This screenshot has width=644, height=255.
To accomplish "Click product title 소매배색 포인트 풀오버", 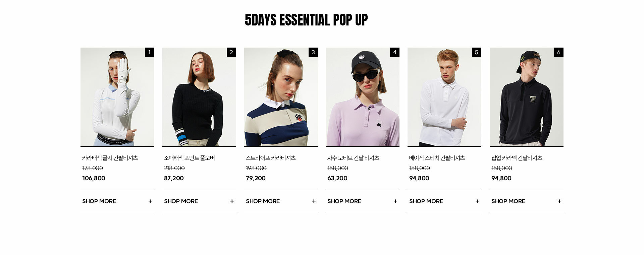I will point(189,158).
